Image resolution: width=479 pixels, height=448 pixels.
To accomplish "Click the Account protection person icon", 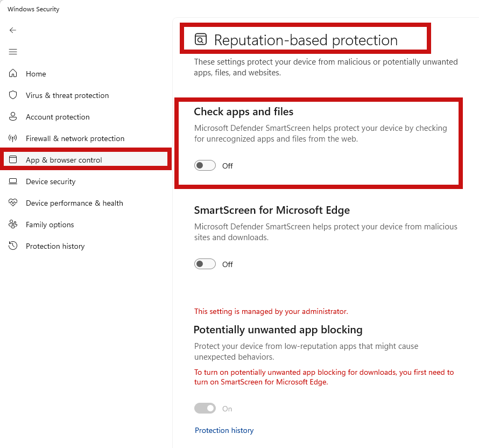I will click(13, 117).
